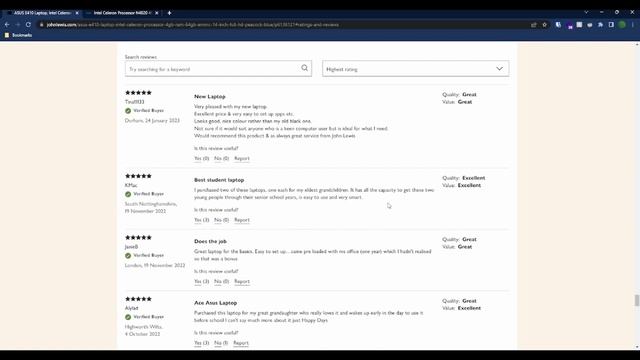Click the Verified Buyer badge on New Laptop review
Image resolution: width=640 pixels, height=360 pixels.
click(144, 111)
